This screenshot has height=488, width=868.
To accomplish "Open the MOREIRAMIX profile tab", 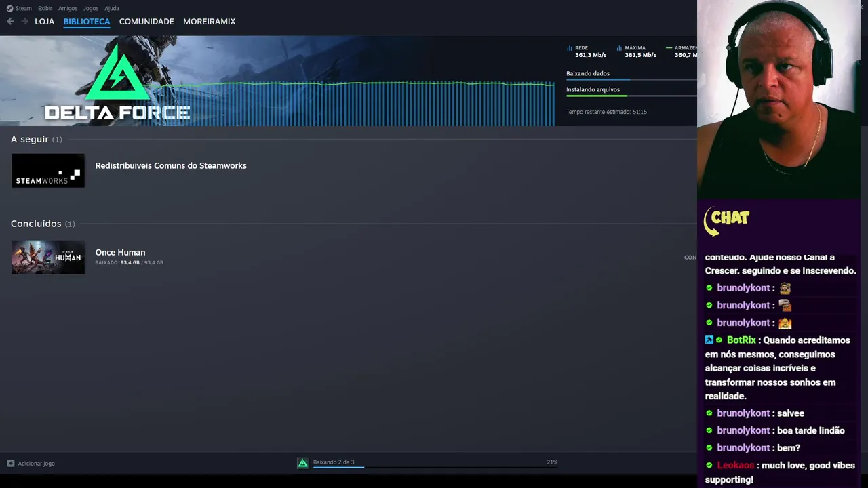I will coord(209,22).
